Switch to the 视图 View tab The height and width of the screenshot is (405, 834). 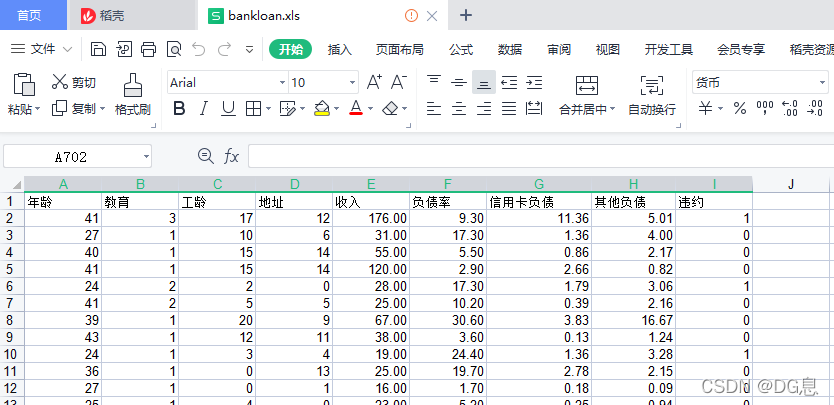pyautogui.click(x=607, y=50)
